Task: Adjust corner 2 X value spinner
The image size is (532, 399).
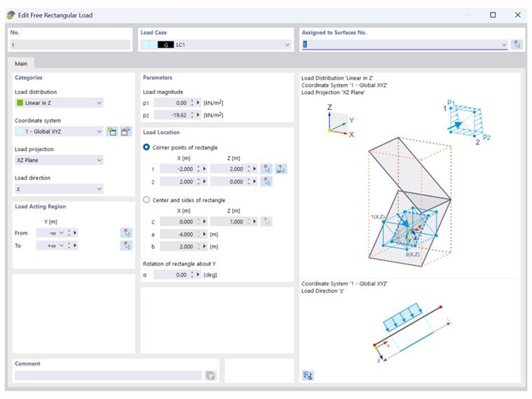Action: (x=199, y=181)
